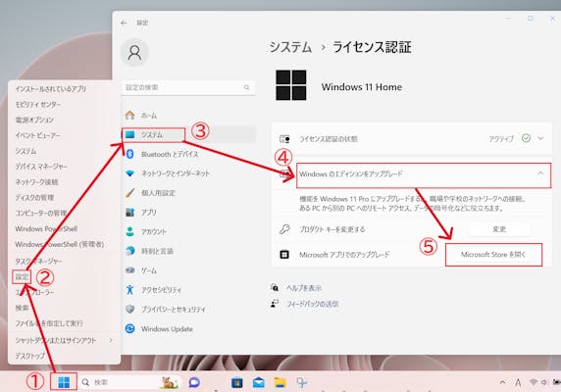Click the Windows 11 Home edition label
The height and width of the screenshot is (392, 561).
coord(362,87)
